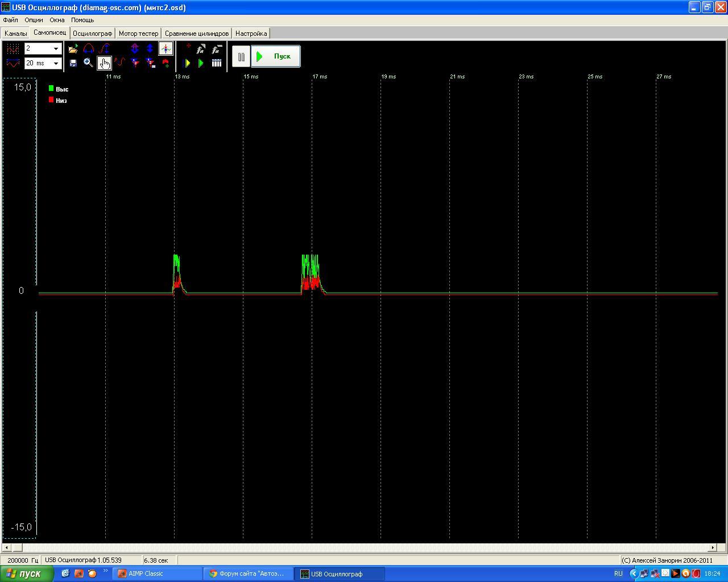
Task: Click the blue-red 1-2 marker icon
Action: click(x=135, y=63)
